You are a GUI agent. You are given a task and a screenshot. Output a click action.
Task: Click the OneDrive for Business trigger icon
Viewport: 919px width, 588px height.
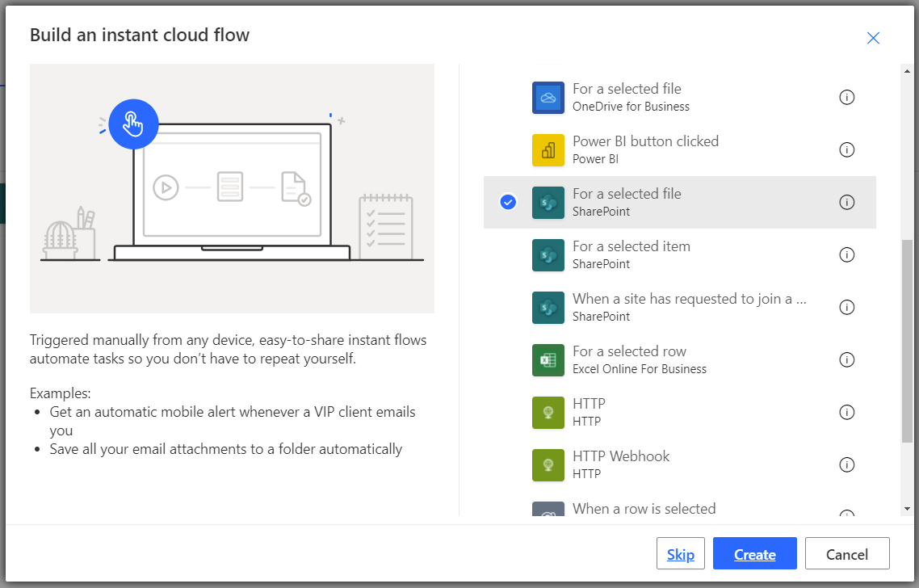(548, 97)
